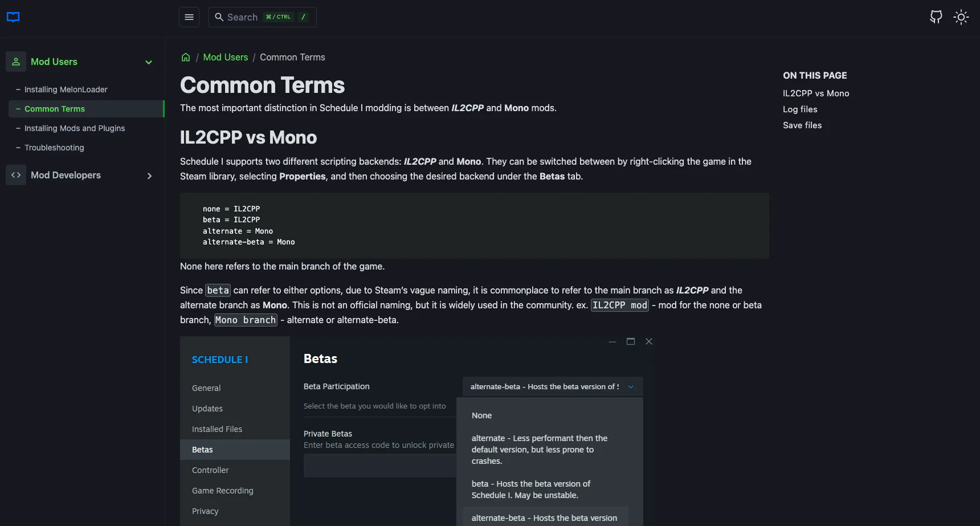Jump to Save files section

click(802, 125)
